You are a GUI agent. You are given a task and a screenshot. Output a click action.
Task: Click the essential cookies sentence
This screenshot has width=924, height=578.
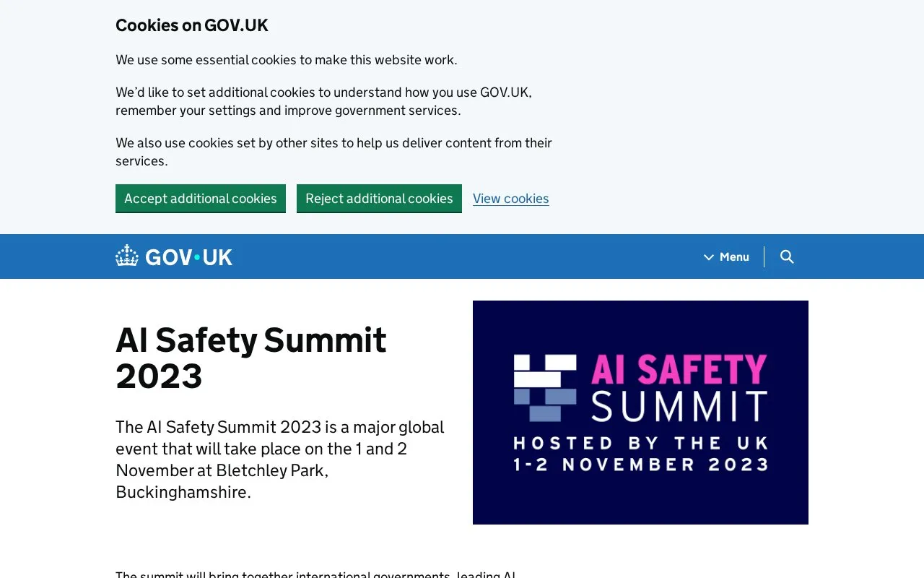point(287,60)
